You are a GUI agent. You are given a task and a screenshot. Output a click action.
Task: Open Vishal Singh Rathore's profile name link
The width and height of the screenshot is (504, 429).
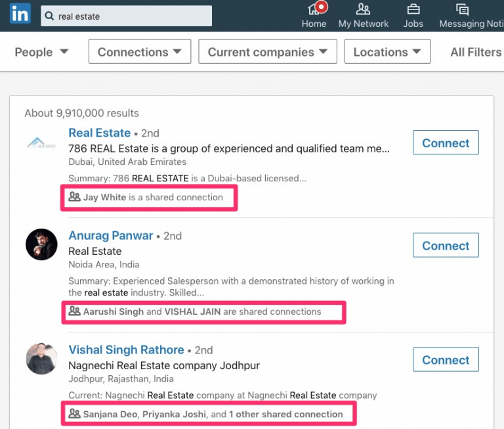(126, 350)
